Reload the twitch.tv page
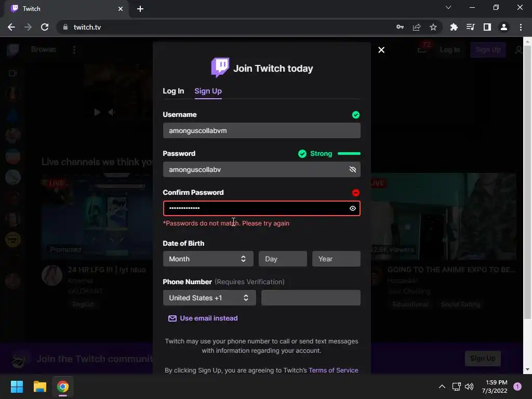The image size is (532, 399). [x=45, y=27]
